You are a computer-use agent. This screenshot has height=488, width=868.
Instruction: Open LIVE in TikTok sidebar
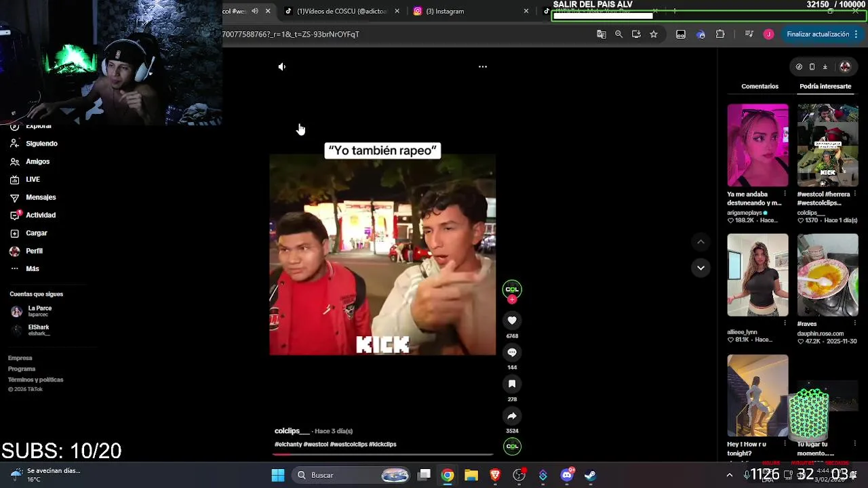coord(25,180)
